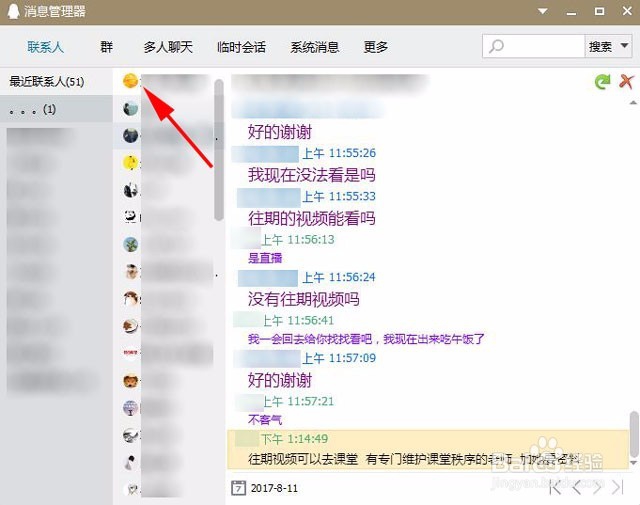Click the magnifier icon in search box
This screenshot has width=640, height=505.
[496, 46]
